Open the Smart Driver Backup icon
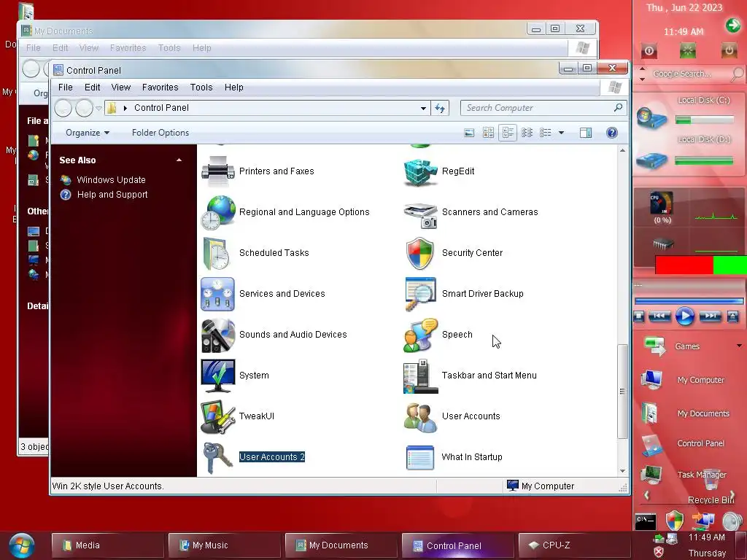The image size is (747, 560). [420, 295]
